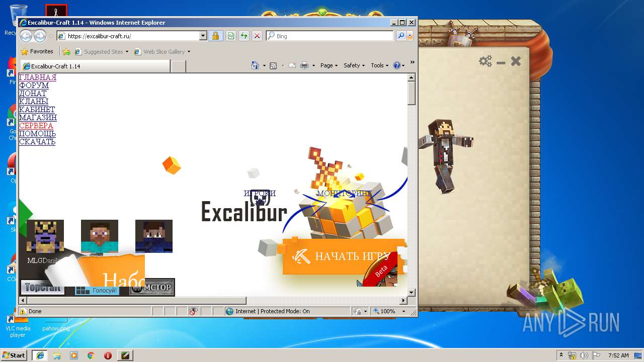Open the status bar popup blocker icon
Viewport: 644px width, 362px height.
(194, 311)
